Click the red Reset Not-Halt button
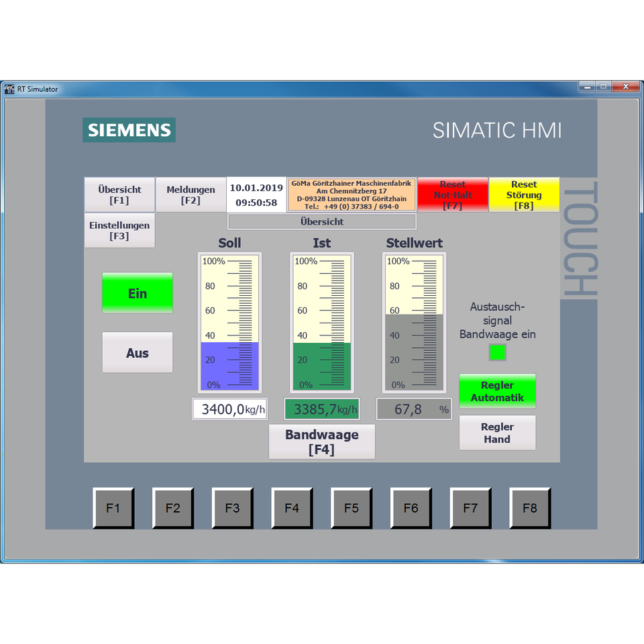The width and height of the screenshot is (644, 644). [x=453, y=195]
